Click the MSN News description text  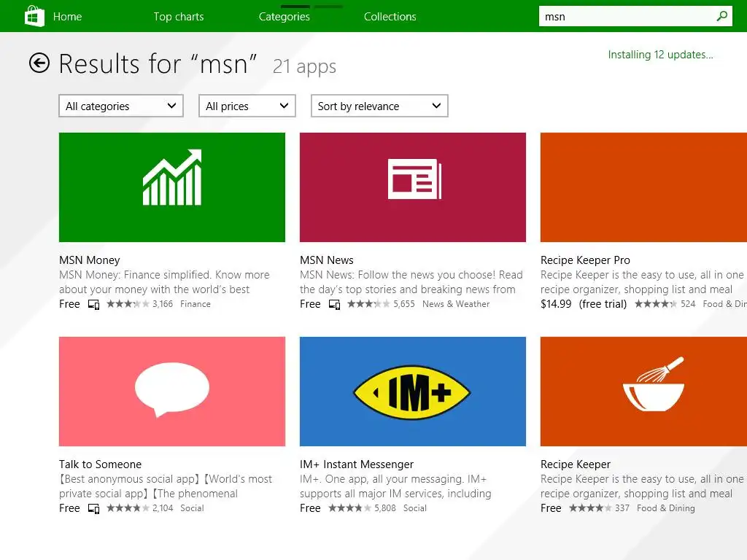click(x=411, y=282)
